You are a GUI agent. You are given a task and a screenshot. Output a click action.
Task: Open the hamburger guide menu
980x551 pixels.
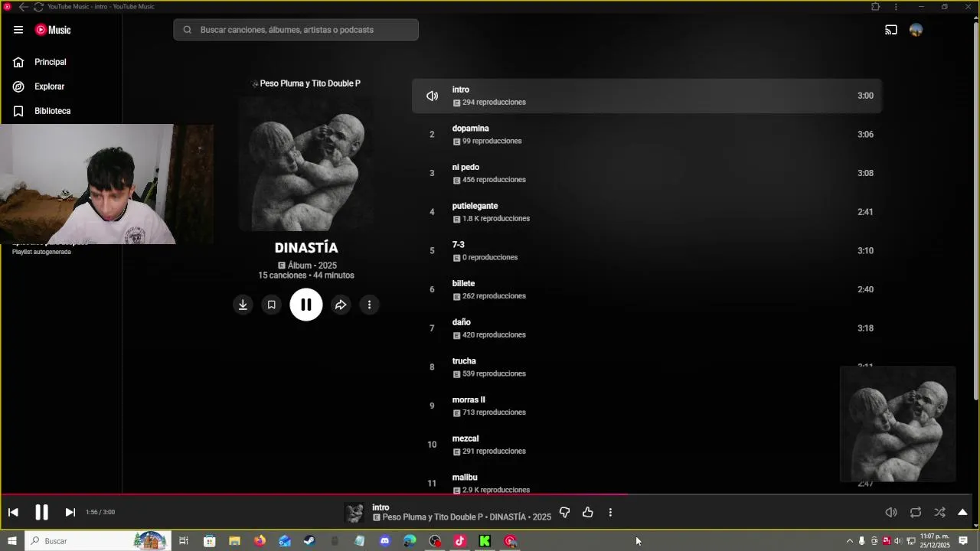[x=18, y=30]
